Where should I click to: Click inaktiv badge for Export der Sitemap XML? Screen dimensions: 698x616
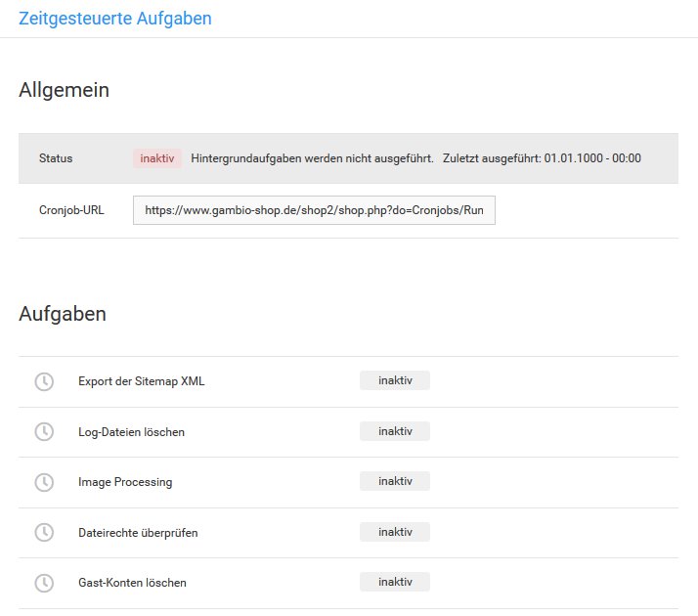pyautogui.click(x=395, y=380)
